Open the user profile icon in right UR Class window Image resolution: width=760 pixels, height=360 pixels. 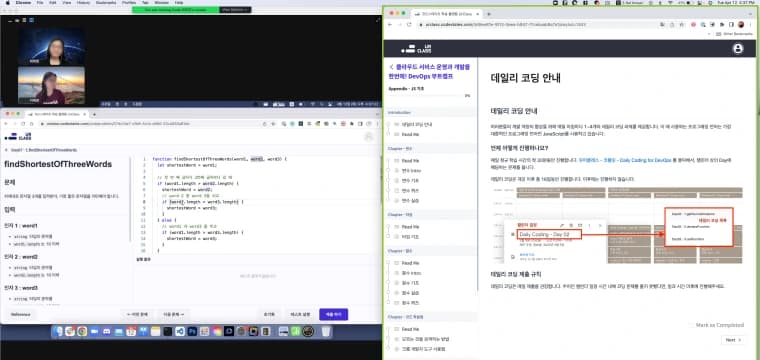[738, 48]
